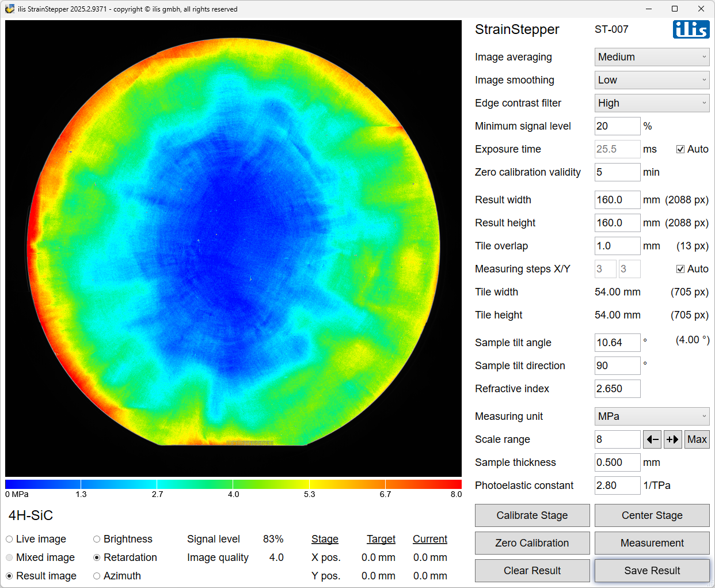The image size is (715, 588).
Task: Expand the Image smoothing dropdown
Action: pyautogui.click(x=652, y=80)
